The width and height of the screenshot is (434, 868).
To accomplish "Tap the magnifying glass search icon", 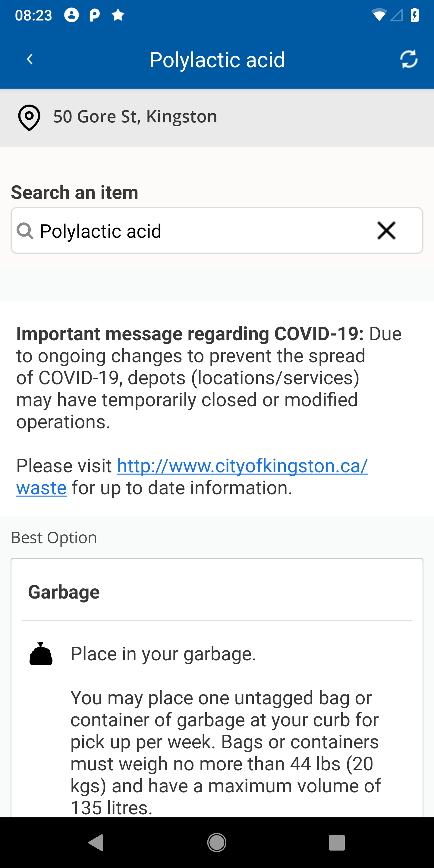I will click(x=25, y=231).
